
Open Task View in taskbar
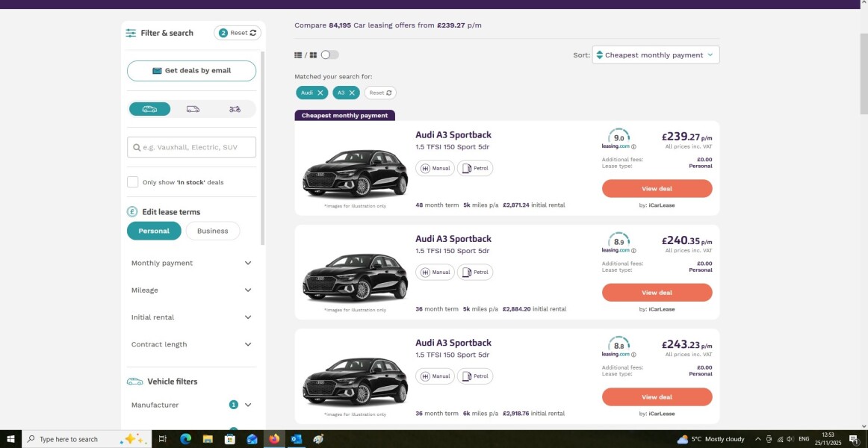tap(163, 439)
